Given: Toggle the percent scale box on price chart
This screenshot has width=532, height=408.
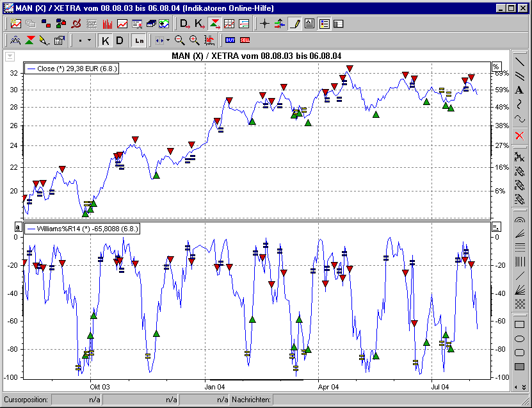Looking at the screenshot, I should tap(496, 67).
